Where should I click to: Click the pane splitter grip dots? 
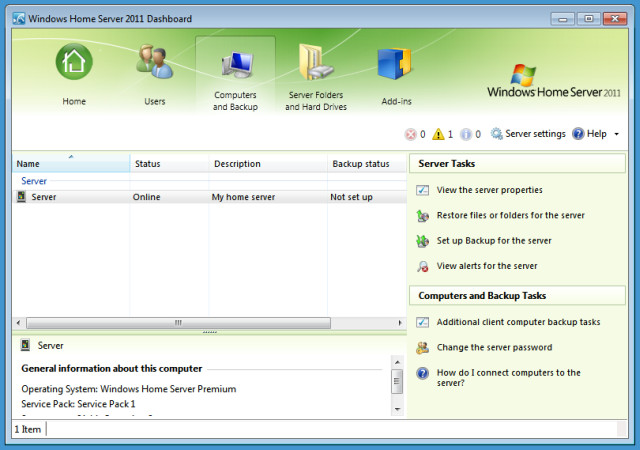(209, 332)
